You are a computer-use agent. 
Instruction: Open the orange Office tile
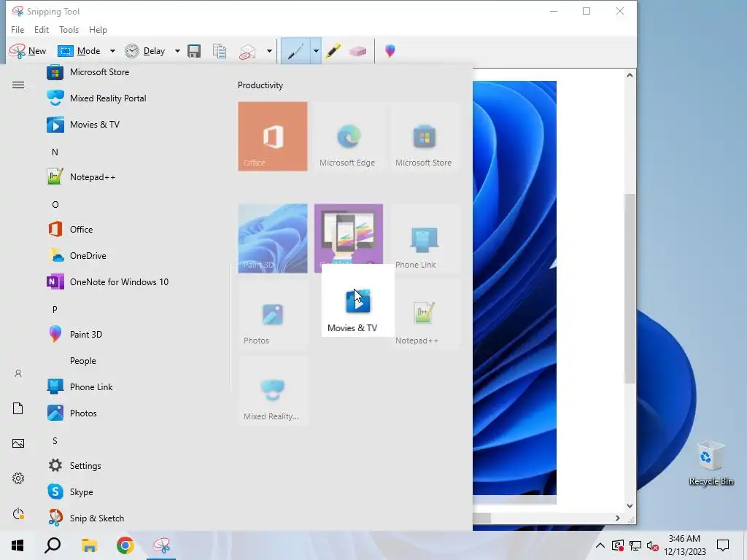tap(273, 136)
